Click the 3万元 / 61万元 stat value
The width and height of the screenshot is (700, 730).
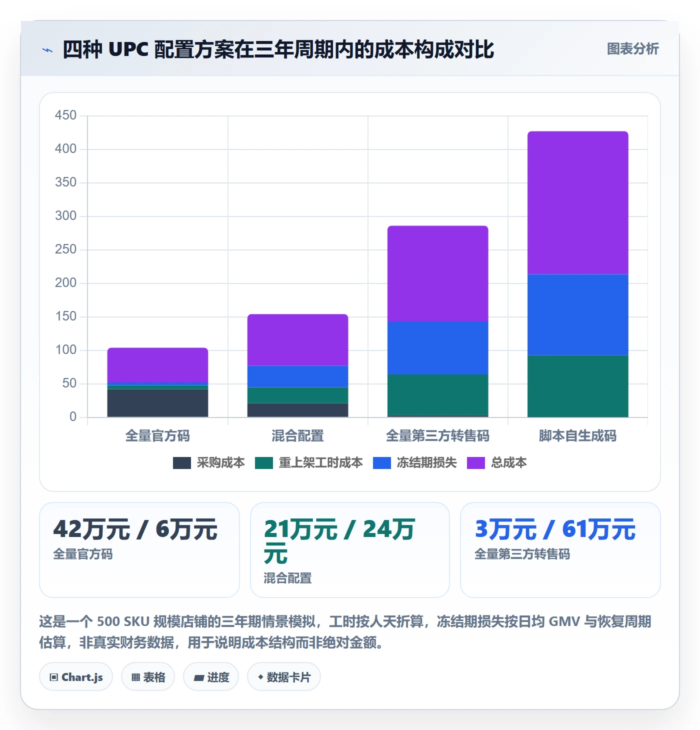click(555, 529)
